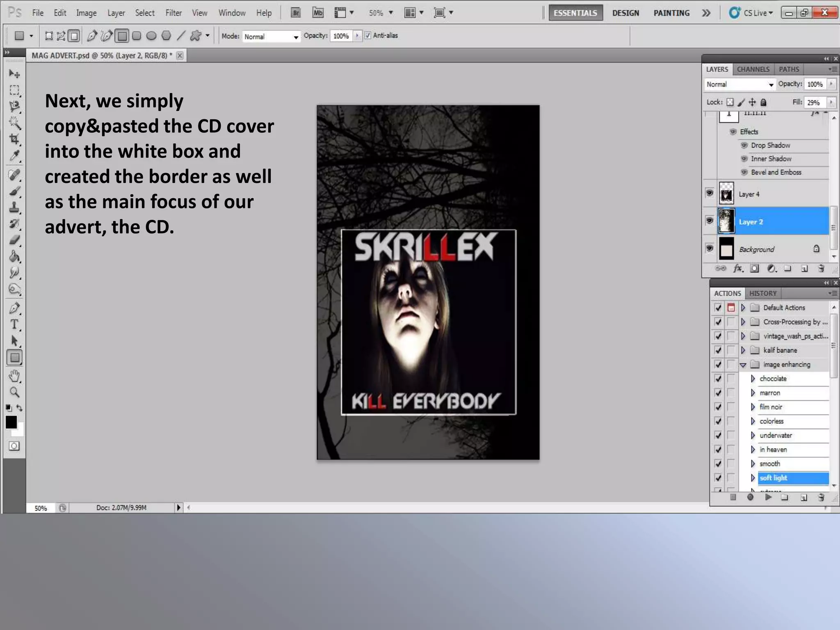Hide Layer 2 visibility eye
The width and height of the screenshot is (840, 630).
[x=709, y=221]
